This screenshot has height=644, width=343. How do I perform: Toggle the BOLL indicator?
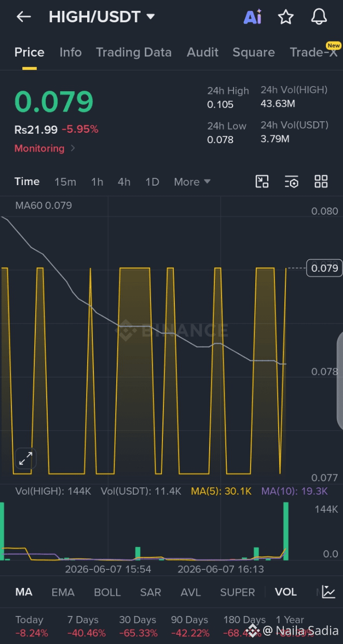107,592
